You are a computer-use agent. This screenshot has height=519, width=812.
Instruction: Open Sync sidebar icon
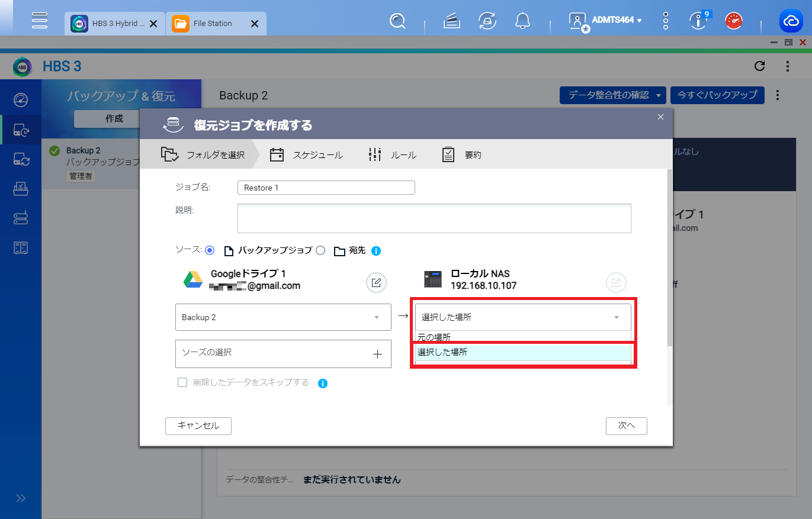(21, 159)
